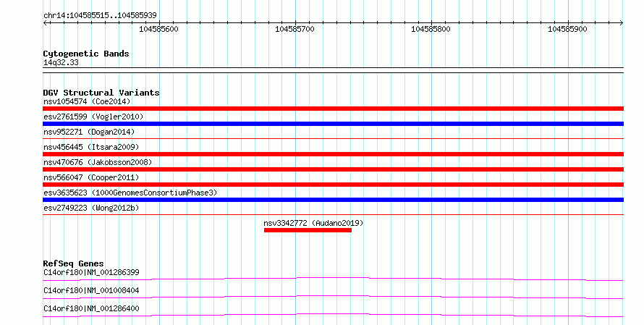The width and height of the screenshot is (644, 325).
Task: Select the 14q32.33 band label
Action: (x=61, y=63)
